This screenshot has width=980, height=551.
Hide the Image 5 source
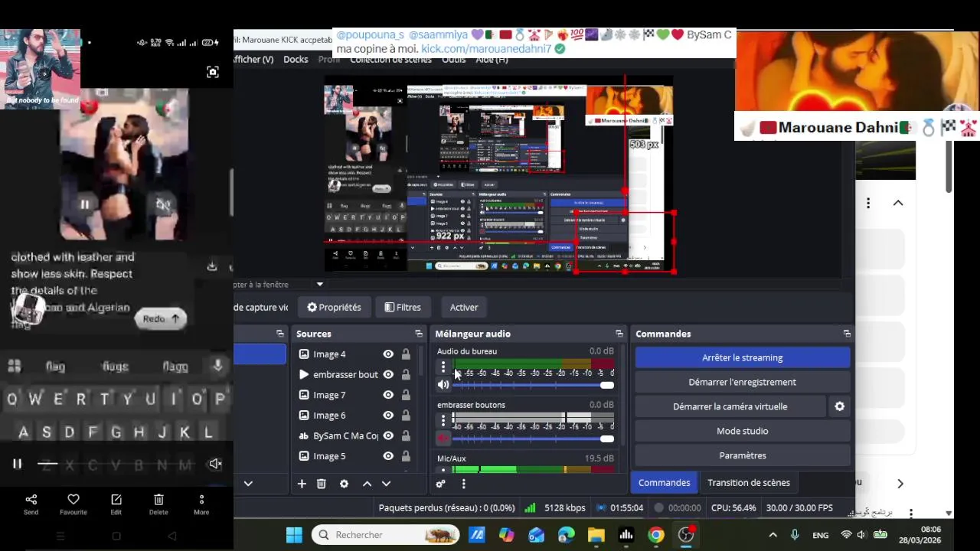pos(388,456)
